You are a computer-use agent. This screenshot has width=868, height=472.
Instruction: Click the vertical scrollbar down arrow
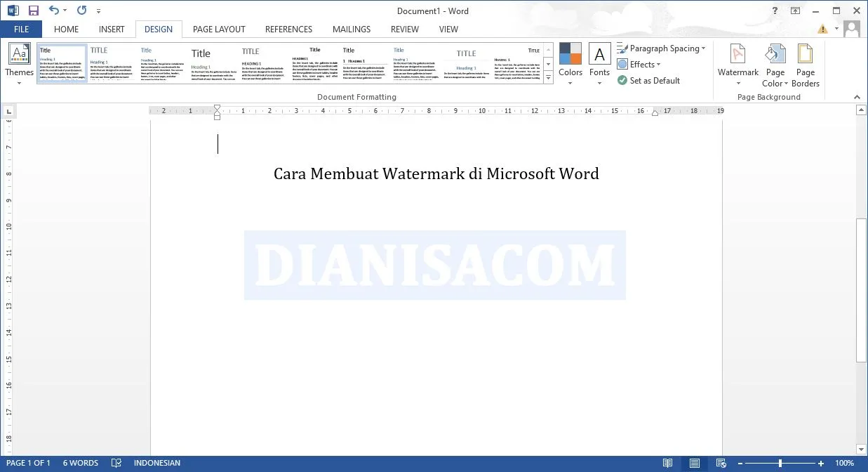point(862,450)
